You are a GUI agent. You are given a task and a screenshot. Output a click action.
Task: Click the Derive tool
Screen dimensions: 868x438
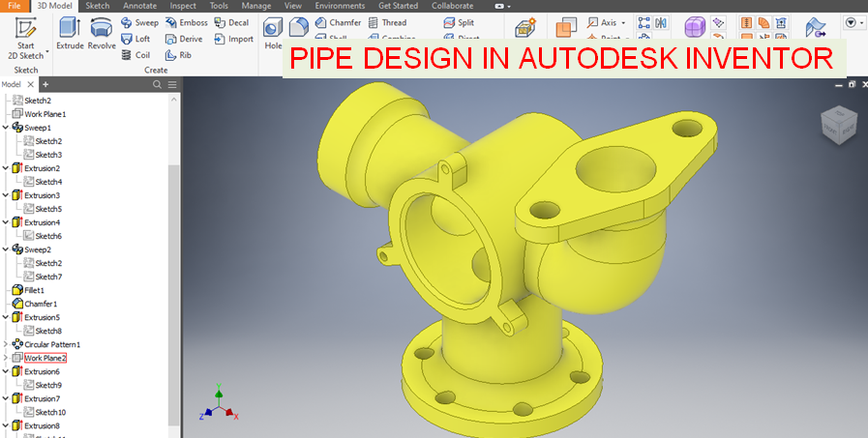[184, 39]
